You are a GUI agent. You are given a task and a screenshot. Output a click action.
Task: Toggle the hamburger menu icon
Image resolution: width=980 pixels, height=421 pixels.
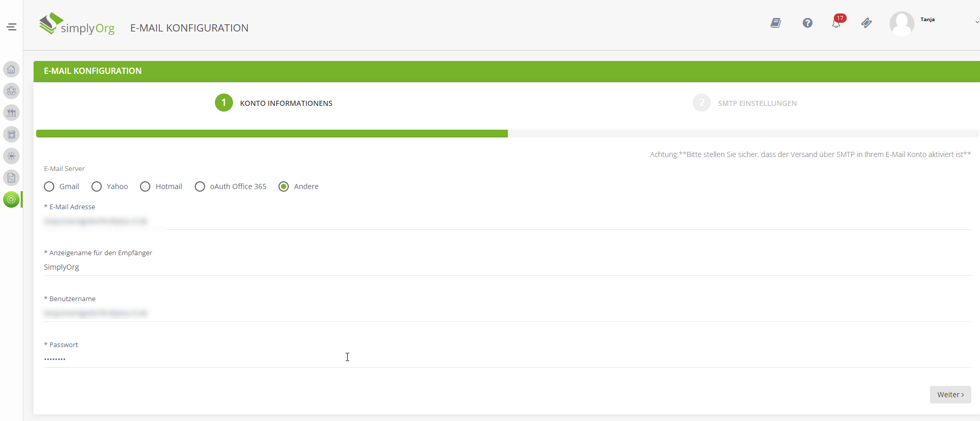point(11,27)
